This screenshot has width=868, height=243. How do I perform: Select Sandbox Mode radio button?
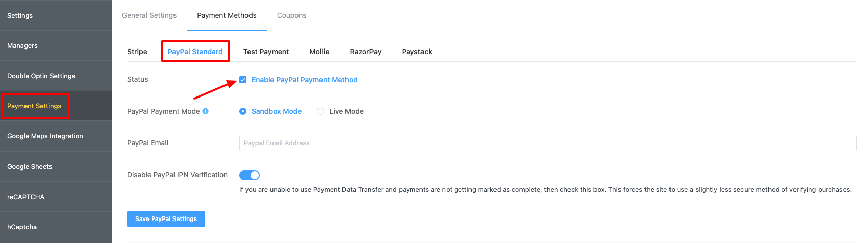point(243,111)
